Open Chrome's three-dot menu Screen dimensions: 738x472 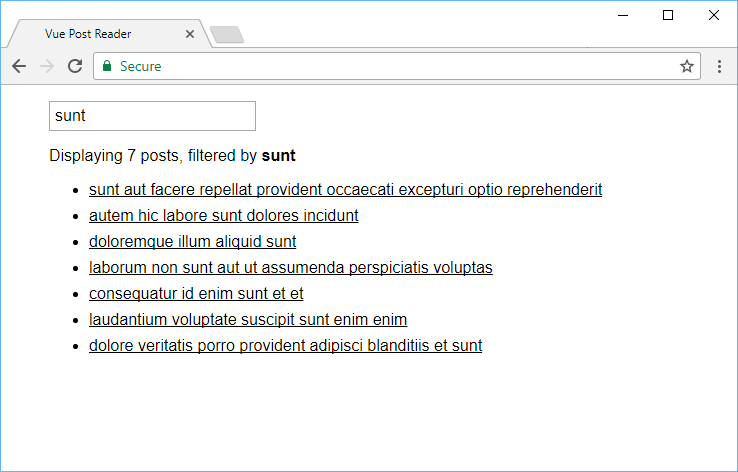(719, 66)
